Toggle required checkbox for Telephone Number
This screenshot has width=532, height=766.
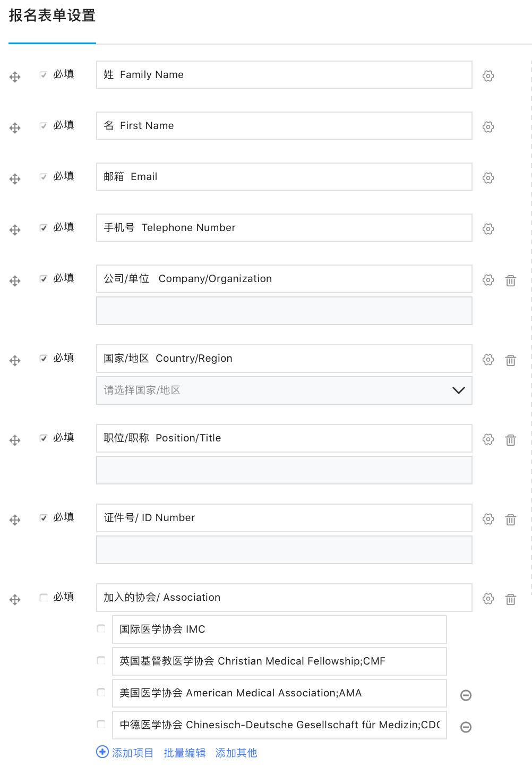tap(44, 228)
